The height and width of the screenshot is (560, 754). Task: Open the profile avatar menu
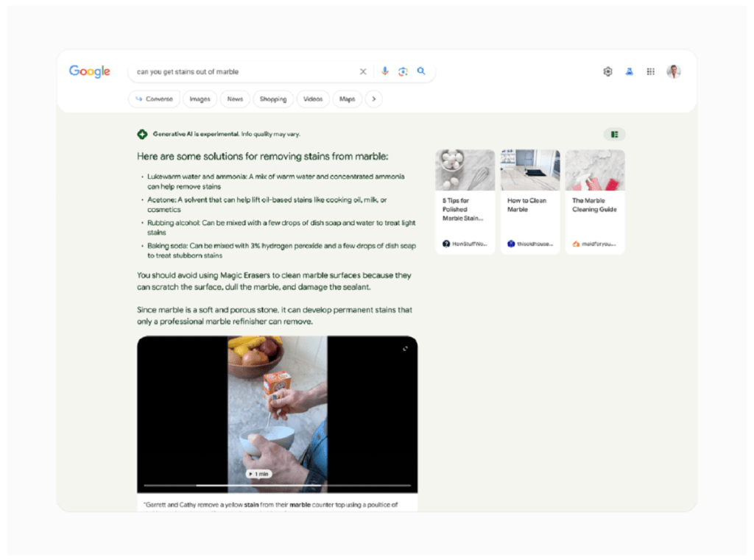tap(673, 71)
